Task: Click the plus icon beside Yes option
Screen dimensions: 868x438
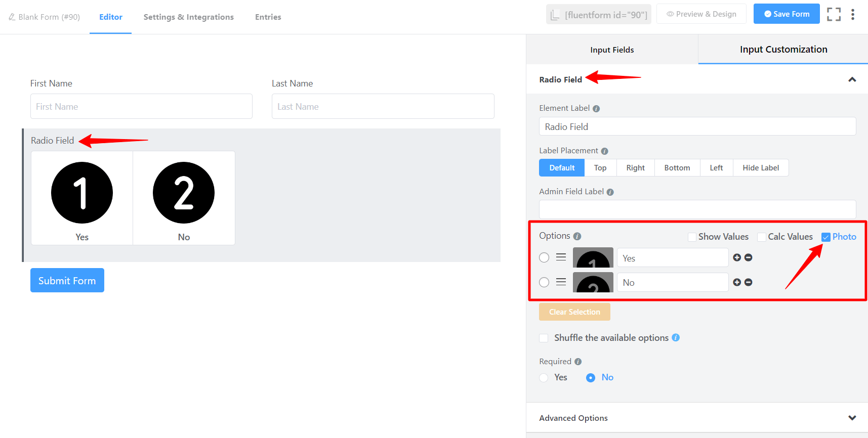Action: (737, 257)
